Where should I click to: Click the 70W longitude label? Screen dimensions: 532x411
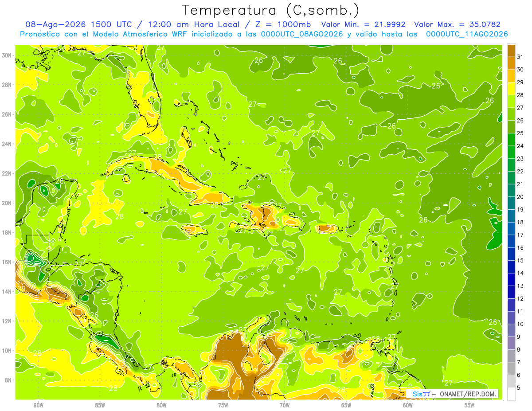285,405
